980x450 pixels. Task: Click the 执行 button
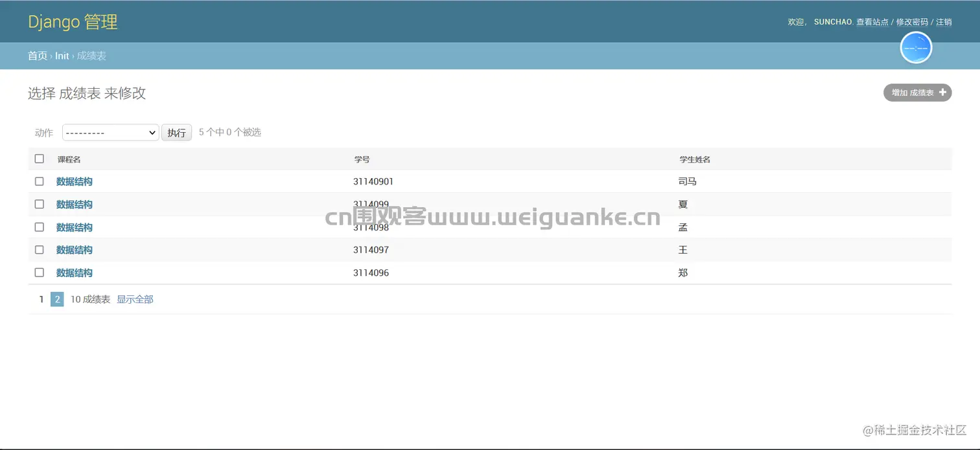[176, 132]
